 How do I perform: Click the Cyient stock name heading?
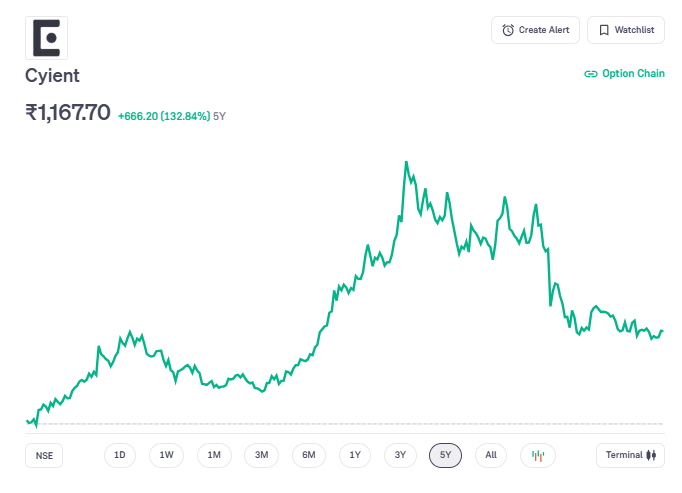pos(52,76)
